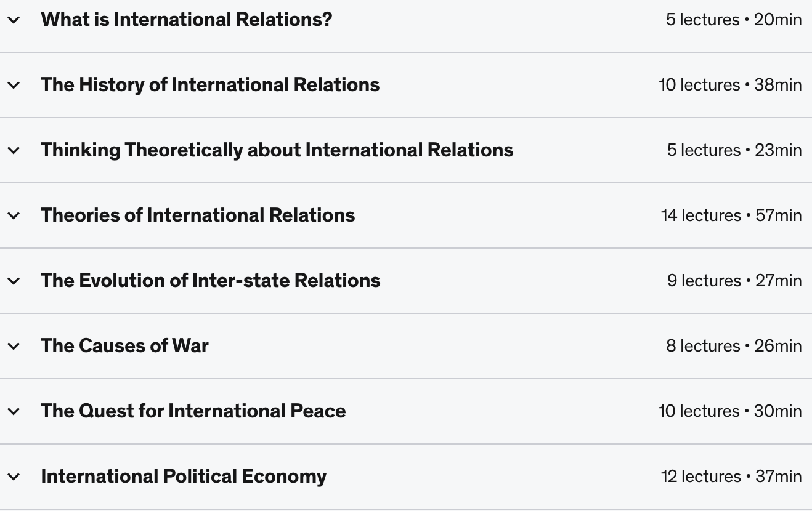Open The Evolution of Inter-state Relations heading

pyautogui.click(x=211, y=281)
